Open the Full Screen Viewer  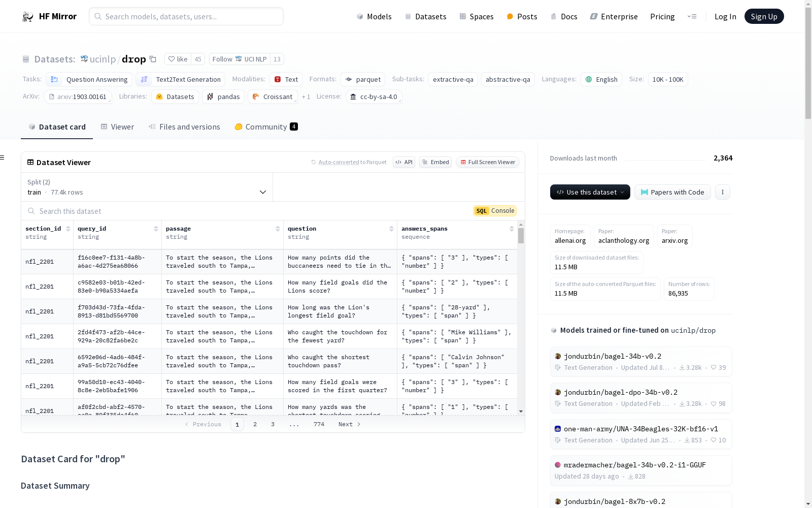coord(488,162)
